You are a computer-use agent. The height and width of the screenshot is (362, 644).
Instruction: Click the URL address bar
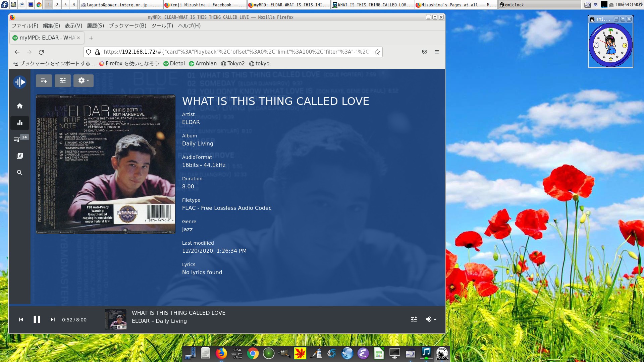(235, 52)
